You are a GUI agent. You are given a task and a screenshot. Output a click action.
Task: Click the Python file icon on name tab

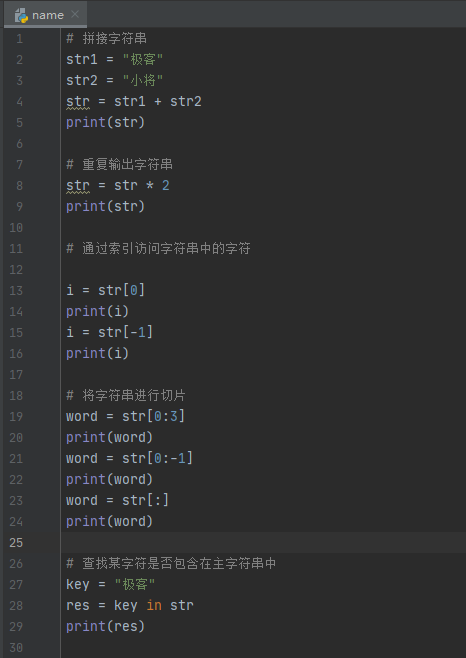coord(21,15)
